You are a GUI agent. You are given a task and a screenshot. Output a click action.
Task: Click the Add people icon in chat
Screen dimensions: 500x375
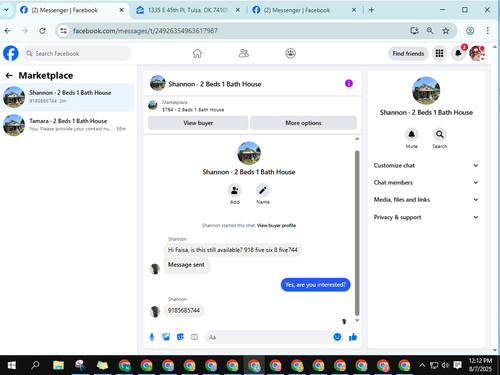click(235, 190)
